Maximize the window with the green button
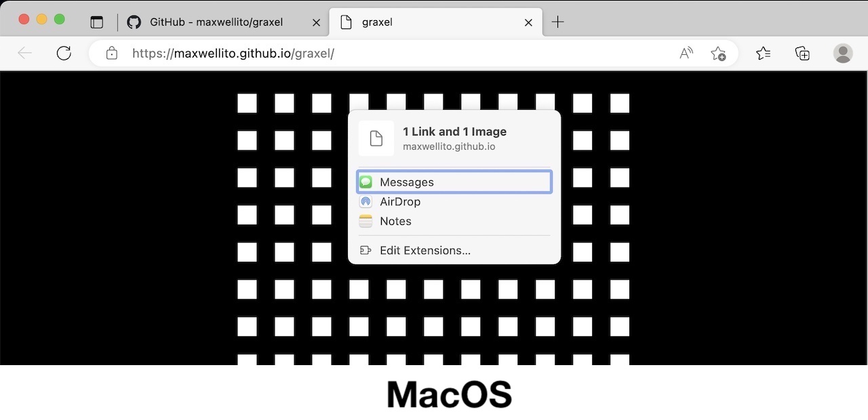The width and height of the screenshot is (868, 420). tap(59, 19)
